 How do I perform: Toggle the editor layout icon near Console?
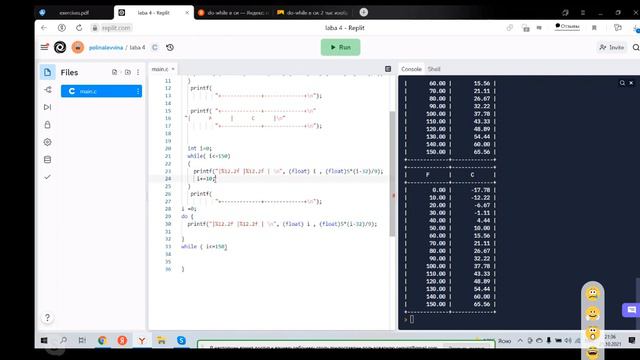pos(388,69)
